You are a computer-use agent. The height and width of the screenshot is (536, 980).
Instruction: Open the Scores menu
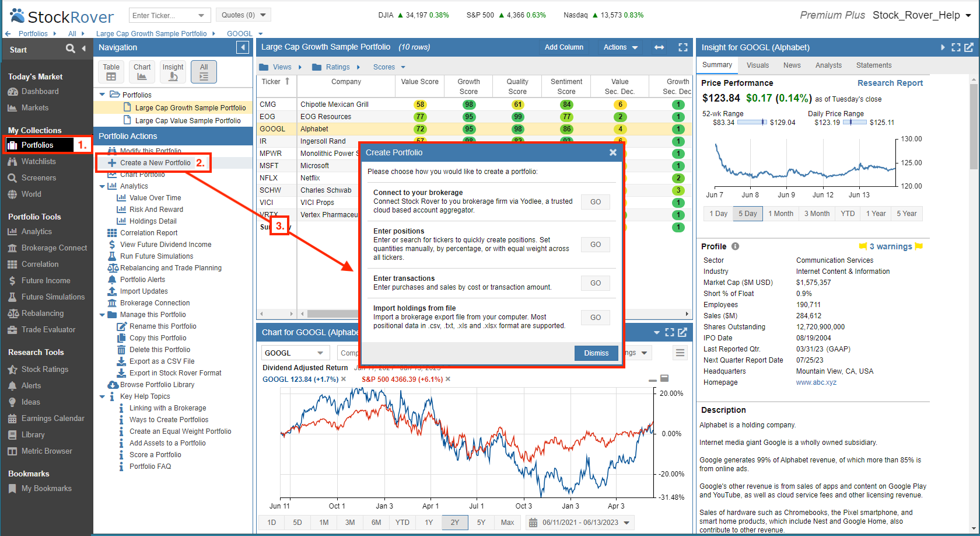388,67
